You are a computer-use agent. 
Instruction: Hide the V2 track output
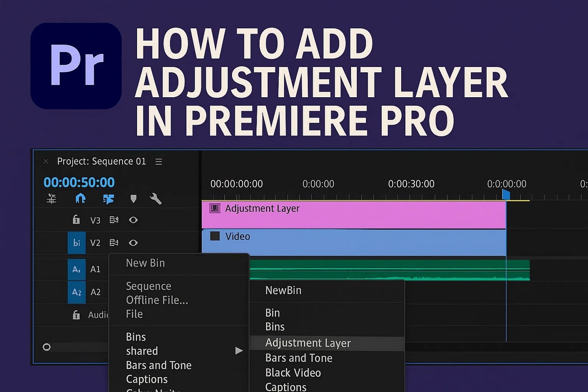[x=133, y=243]
